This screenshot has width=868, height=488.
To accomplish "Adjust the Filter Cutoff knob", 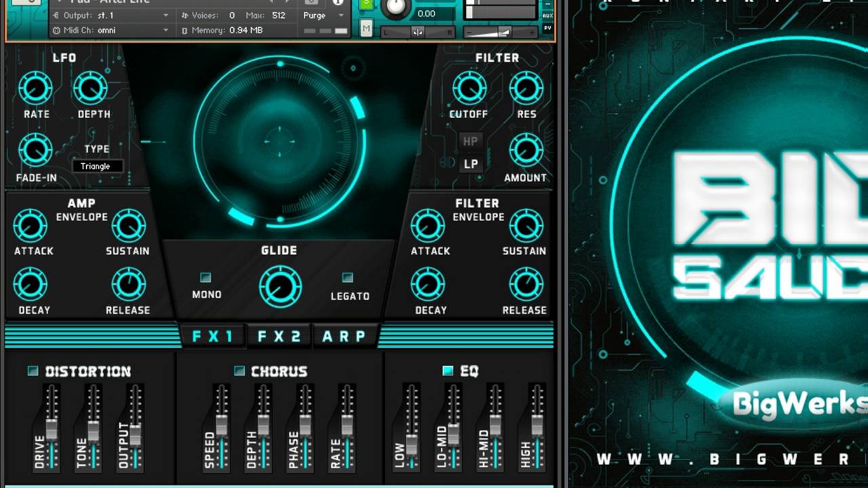I will (x=469, y=88).
